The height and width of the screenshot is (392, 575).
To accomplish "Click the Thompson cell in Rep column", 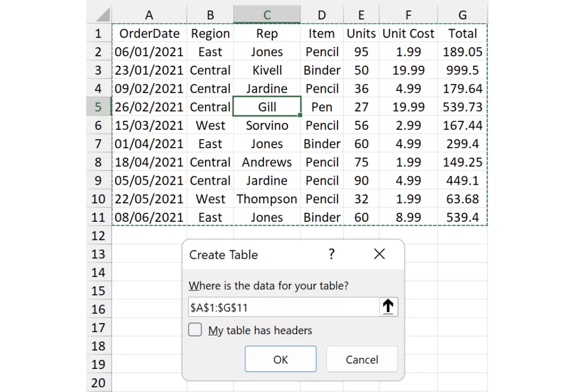I will (x=267, y=199).
